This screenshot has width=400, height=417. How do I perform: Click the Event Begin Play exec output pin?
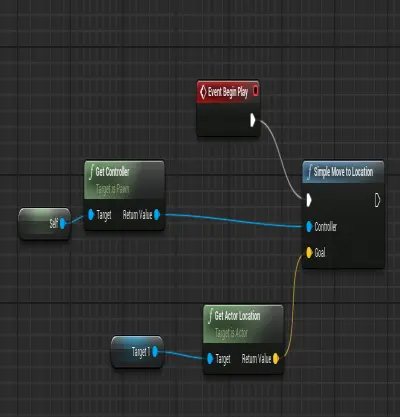[x=253, y=120]
